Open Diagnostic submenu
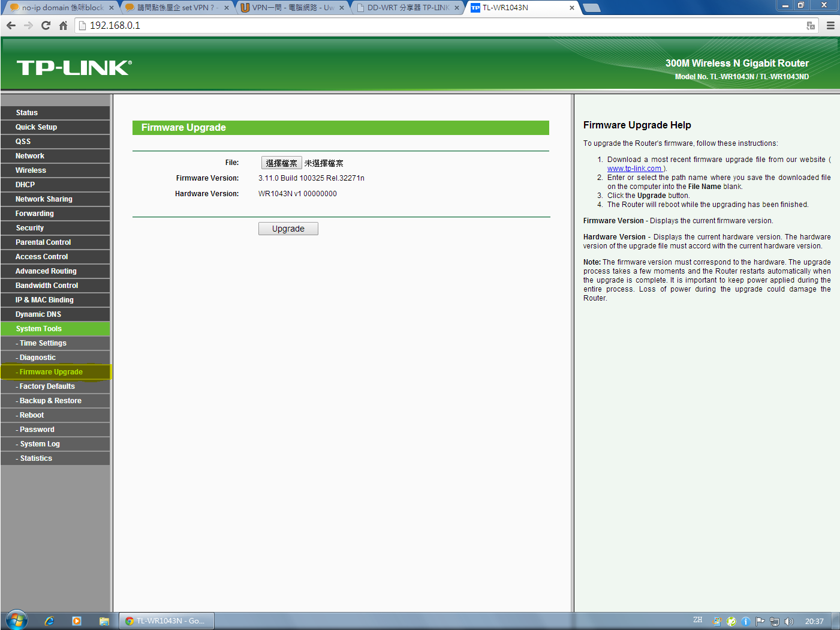 [x=55, y=358]
